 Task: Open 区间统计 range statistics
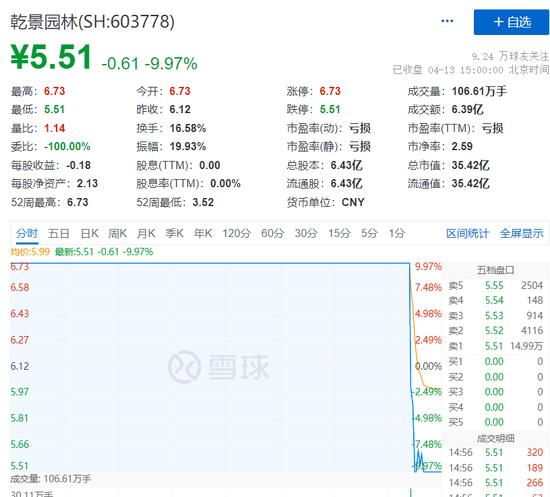point(468,233)
